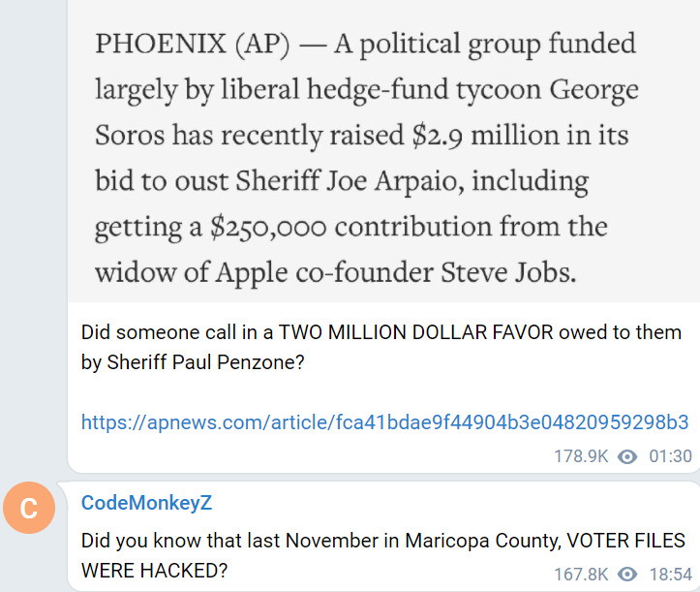Click the Steve Jobs line in image
Viewport: 700px width, 592px height.
click(x=336, y=272)
